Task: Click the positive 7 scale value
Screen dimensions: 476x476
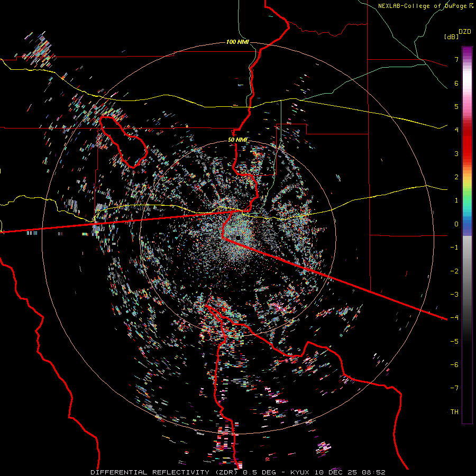Action: pyautogui.click(x=456, y=59)
